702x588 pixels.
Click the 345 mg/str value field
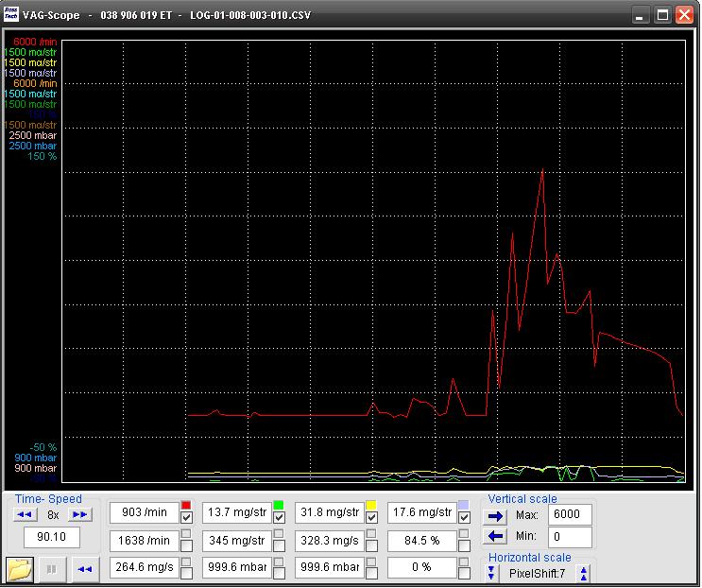pos(237,541)
